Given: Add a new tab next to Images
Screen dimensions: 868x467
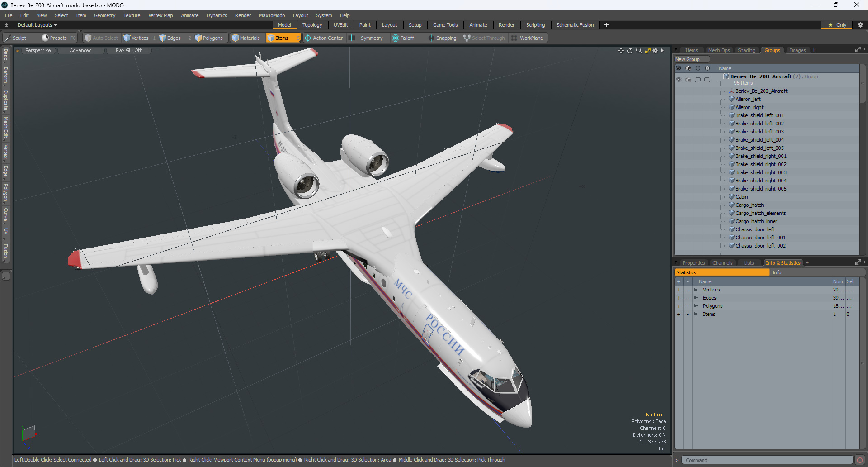Looking at the screenshot, I should pyautogui.click(x=814, y=50).
